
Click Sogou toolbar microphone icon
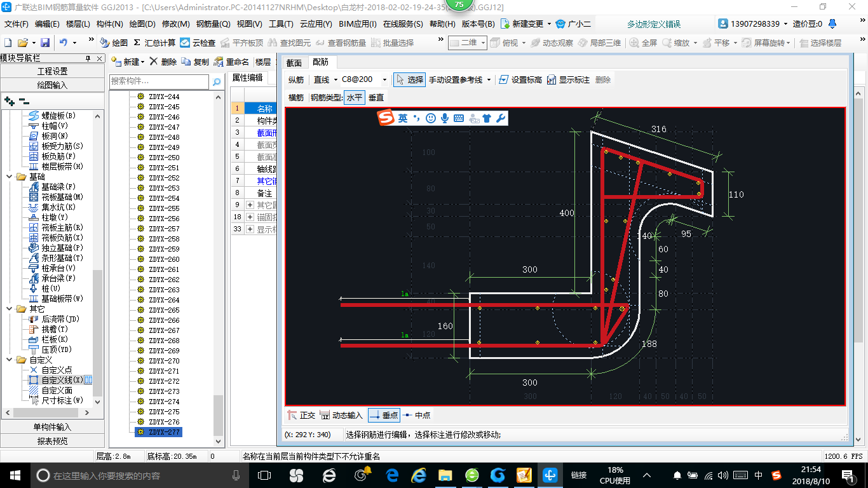coord(445,118)
